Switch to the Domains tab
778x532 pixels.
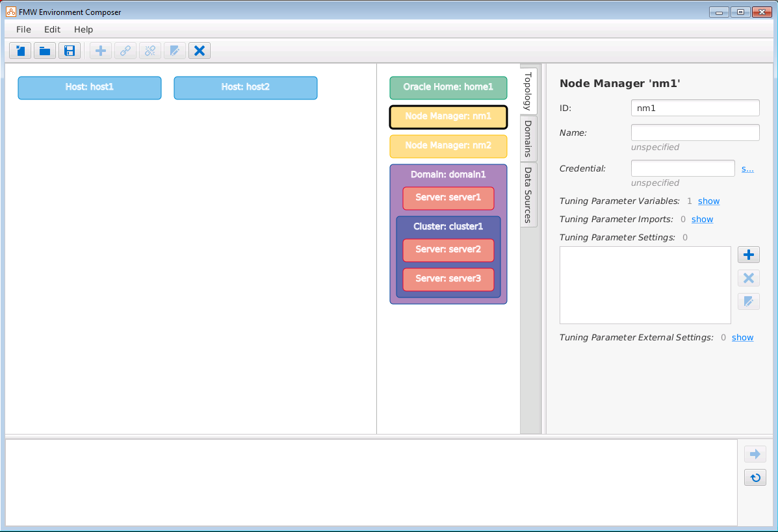tap(528, 138)
